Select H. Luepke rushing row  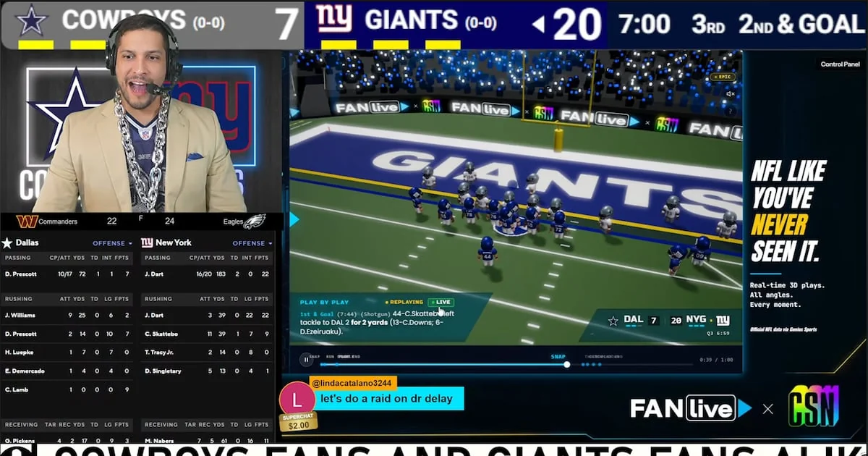click(67, 352)
